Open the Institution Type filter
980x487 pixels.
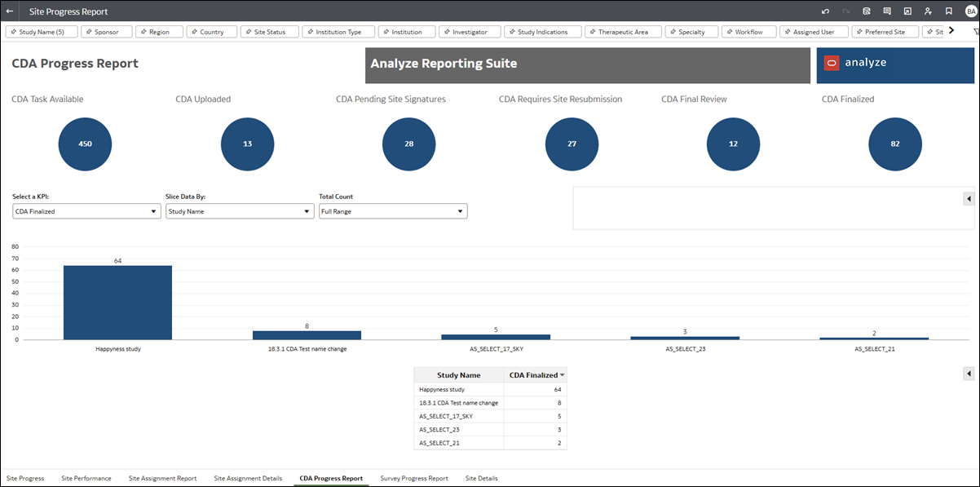338,32
